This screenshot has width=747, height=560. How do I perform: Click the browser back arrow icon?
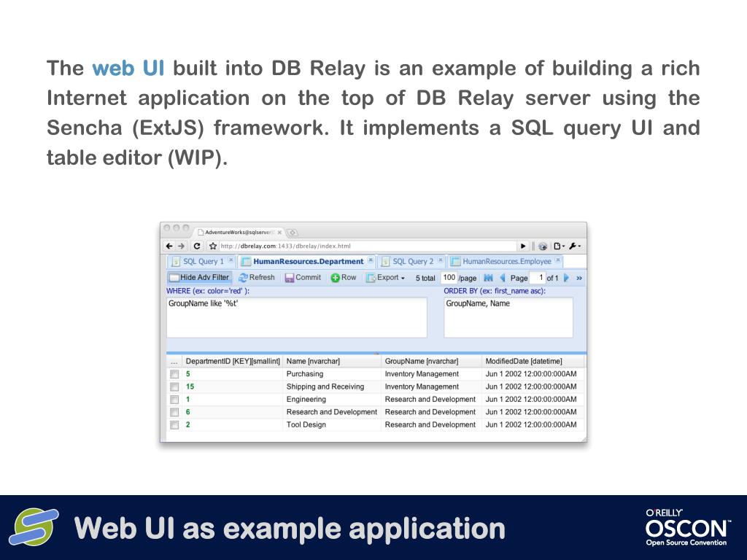169,246
